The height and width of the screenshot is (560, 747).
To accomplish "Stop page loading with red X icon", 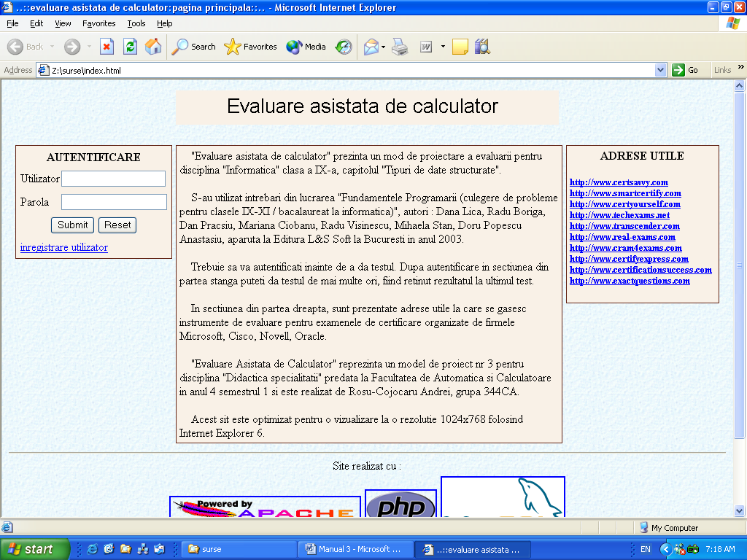I will pos(107,47).
